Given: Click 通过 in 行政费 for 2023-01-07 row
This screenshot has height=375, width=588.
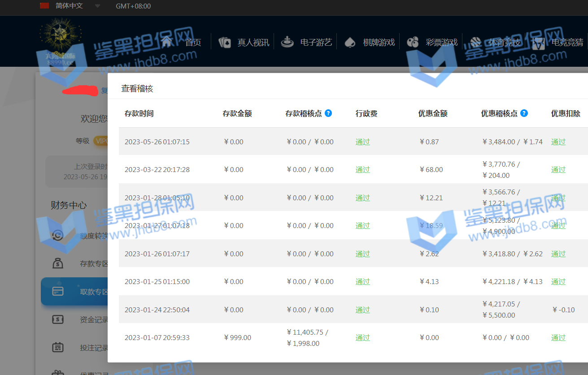Looking at the screenshot, I should [363, 338].
